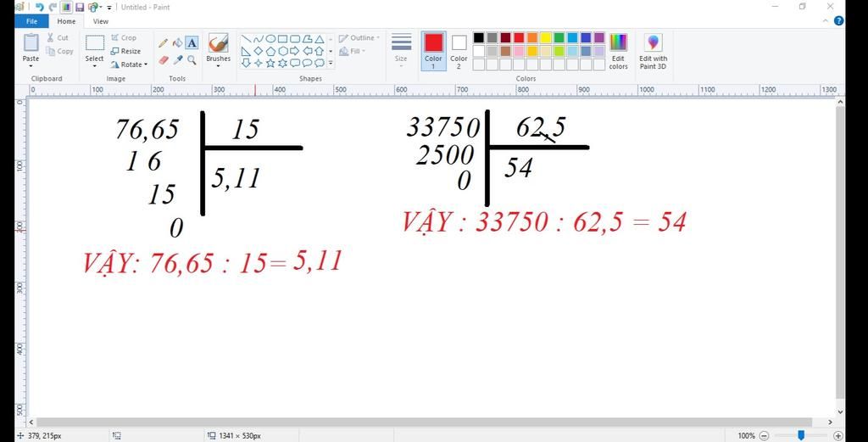
Task: Click the Cut button
Action: tap(58, 37)
